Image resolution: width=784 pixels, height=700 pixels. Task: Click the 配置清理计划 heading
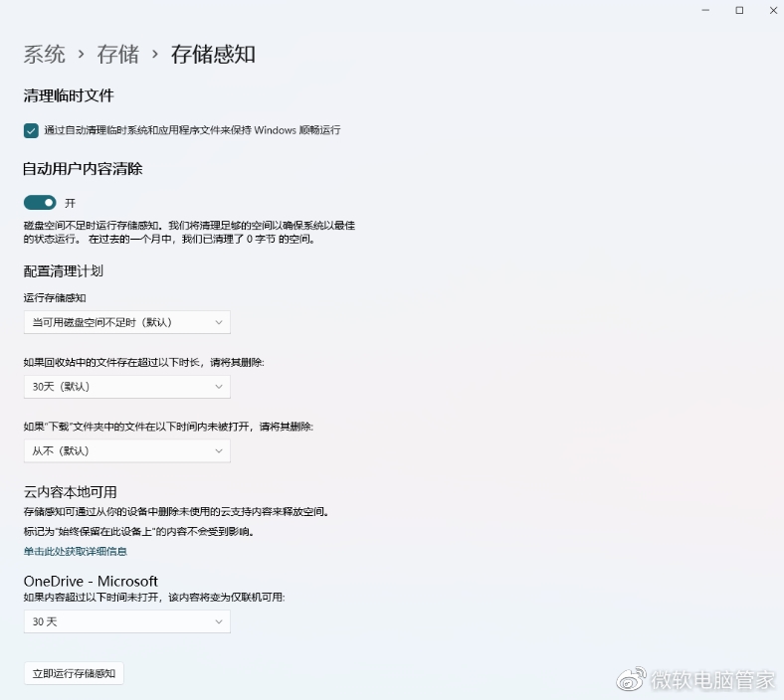pos(64,271)
